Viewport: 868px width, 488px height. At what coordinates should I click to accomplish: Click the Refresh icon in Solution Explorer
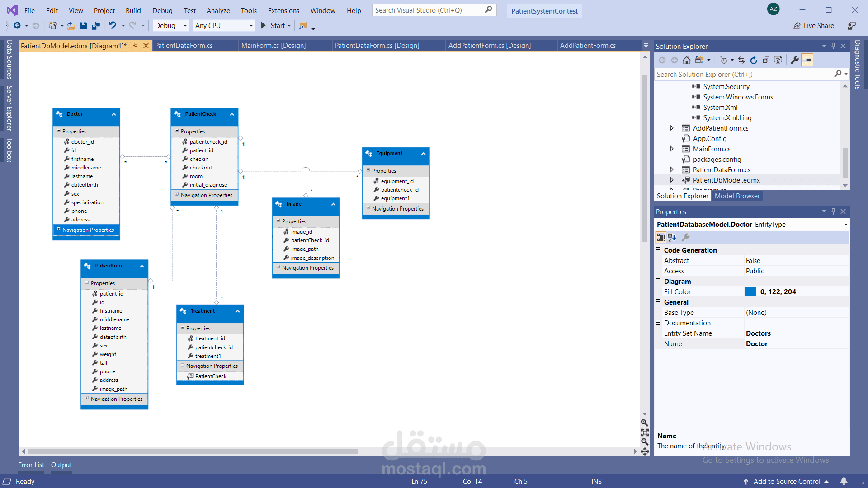(754, 60)
